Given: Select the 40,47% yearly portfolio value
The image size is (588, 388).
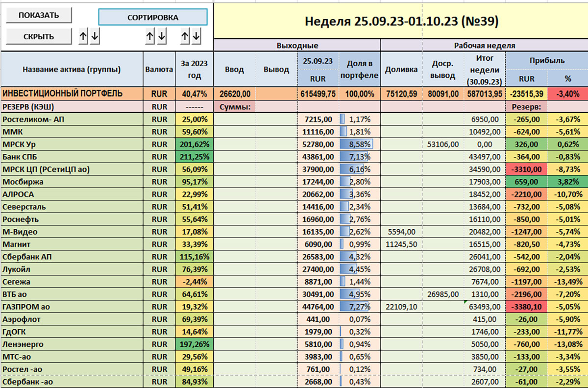Looking at the screenshot, I should [x=195, y=94].
